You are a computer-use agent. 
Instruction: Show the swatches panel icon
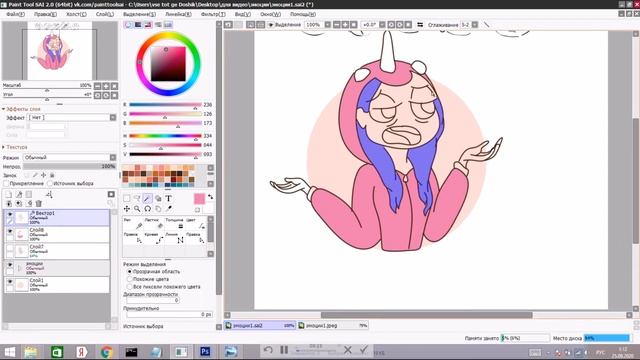pos(168,25)
